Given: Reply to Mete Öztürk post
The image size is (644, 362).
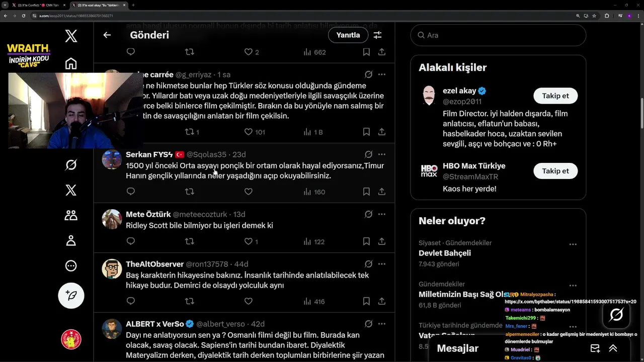Looking at the screenshot, I should coord(131,241).
